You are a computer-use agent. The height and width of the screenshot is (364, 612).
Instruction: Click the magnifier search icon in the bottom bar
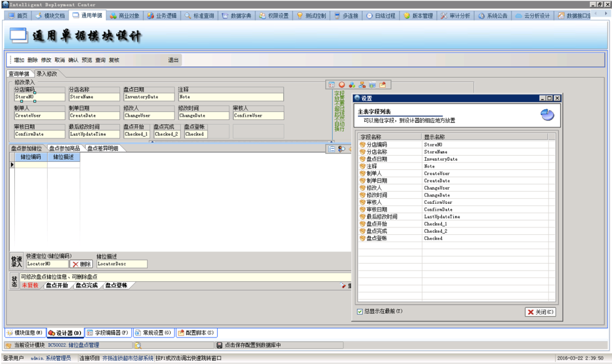(x=138, y=345)
